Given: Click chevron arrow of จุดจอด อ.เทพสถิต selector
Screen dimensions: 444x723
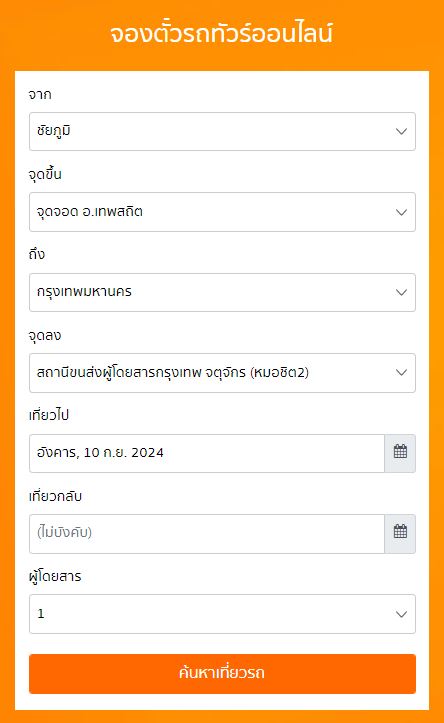Looking at the screenshot, I should (x=401, y=213).
